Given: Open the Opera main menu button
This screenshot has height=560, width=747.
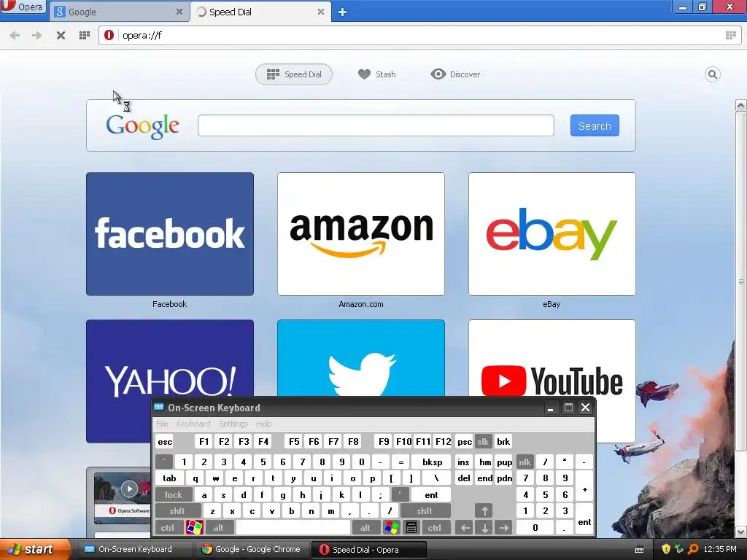Looking at the screenshot, I should pos(23,7).
